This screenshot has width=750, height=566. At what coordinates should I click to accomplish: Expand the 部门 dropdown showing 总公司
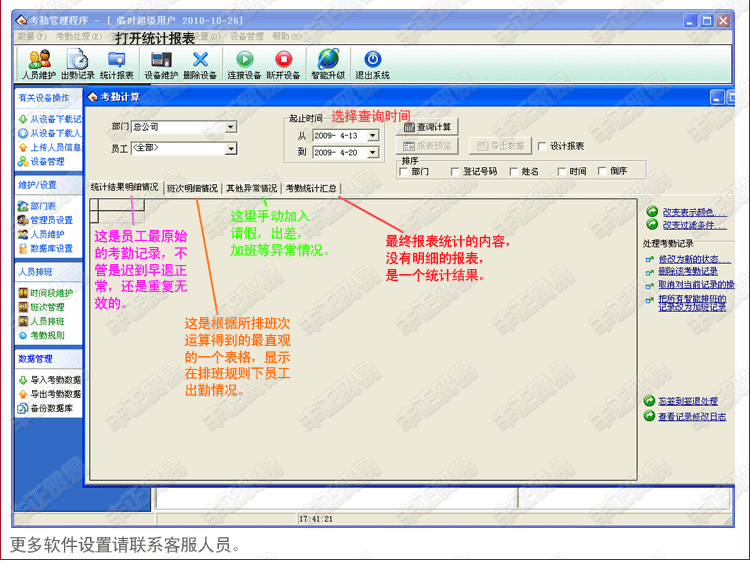tap(231, 127)
